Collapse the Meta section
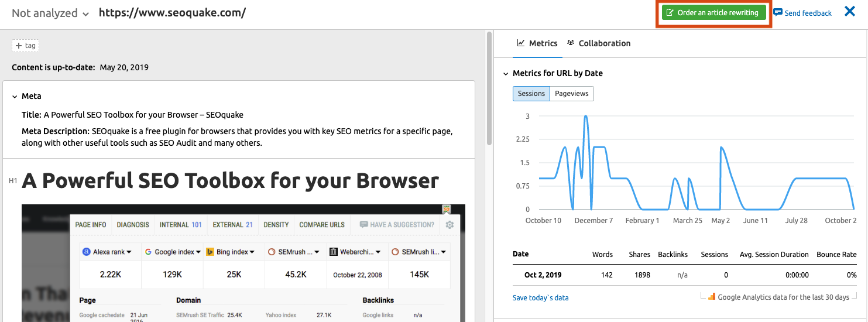Viewport: 868px width, 322px height. click(15, 96)
